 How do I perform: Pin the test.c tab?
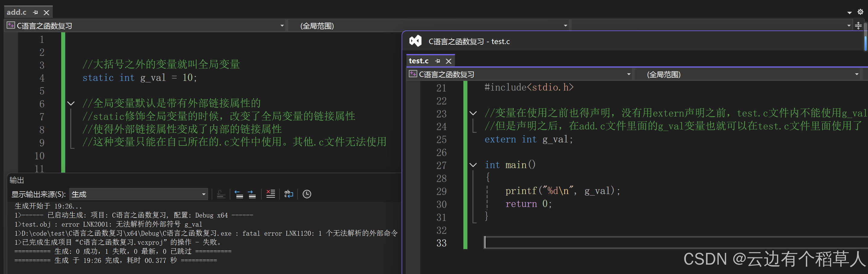coord(437,61)
